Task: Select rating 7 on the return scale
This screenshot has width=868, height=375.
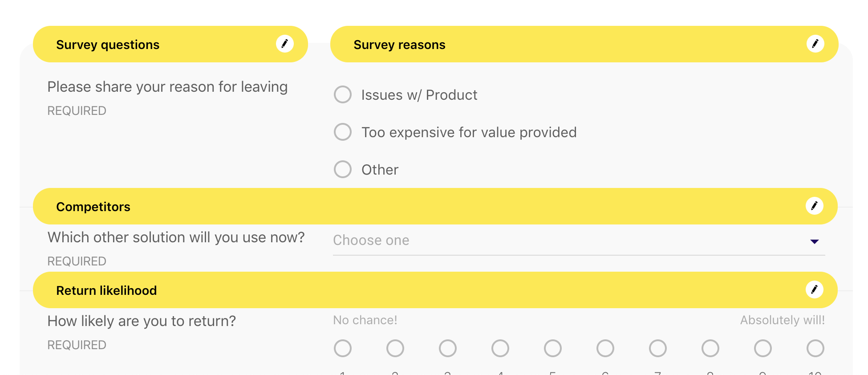Action: click(658, 348)
